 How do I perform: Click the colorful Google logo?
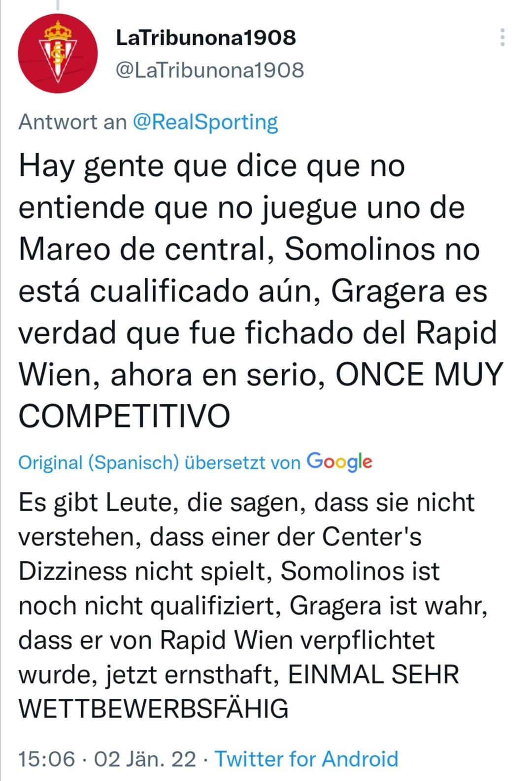[339, 462]
